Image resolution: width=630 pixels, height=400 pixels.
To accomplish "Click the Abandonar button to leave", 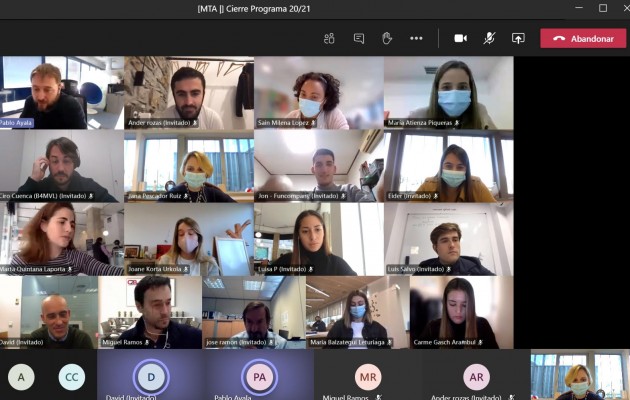I will click(x=583, y=39).
